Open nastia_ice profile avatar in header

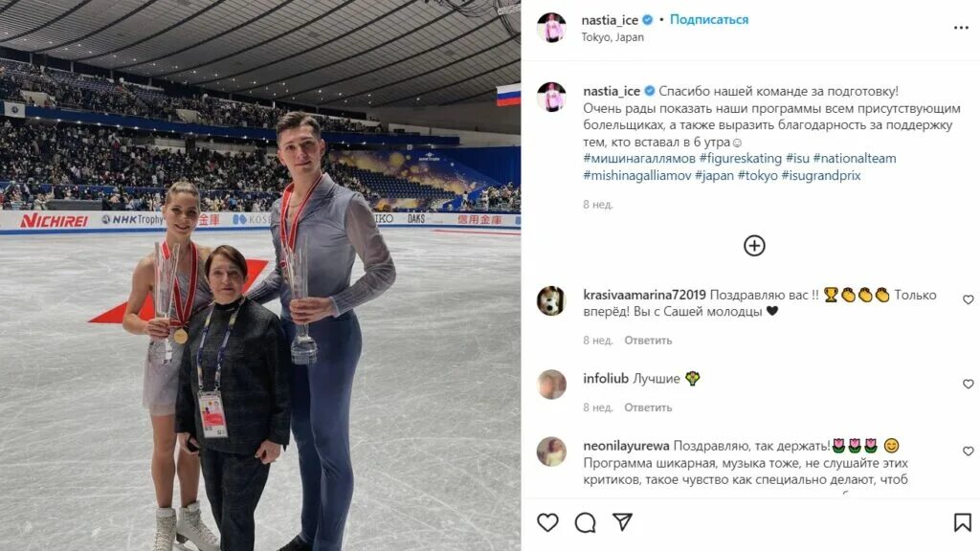coord(552,28)
